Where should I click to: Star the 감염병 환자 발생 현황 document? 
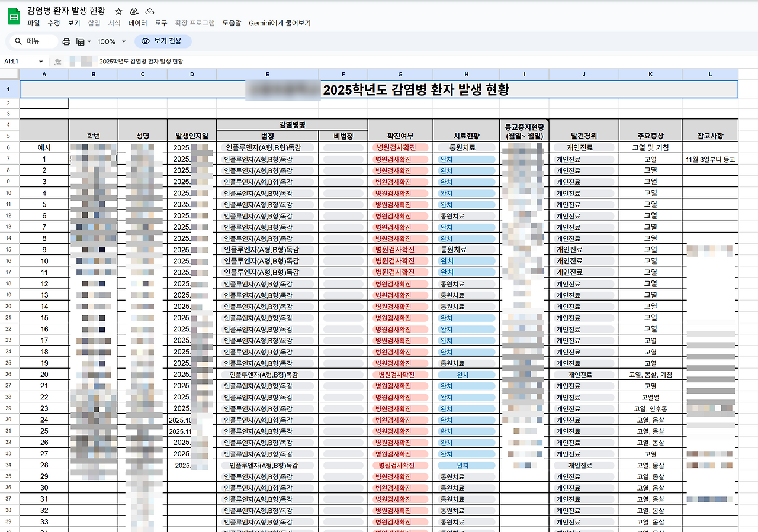click(118, 11)
